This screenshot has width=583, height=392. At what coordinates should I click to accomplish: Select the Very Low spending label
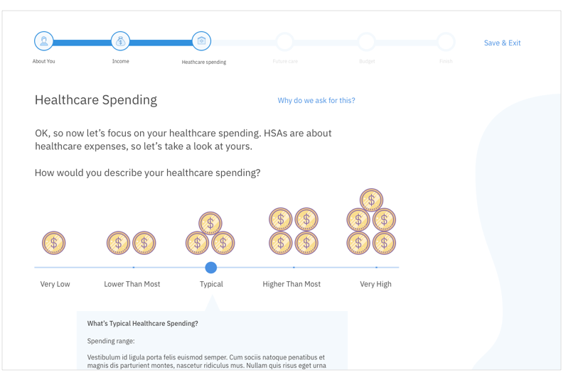coord(55,284)
